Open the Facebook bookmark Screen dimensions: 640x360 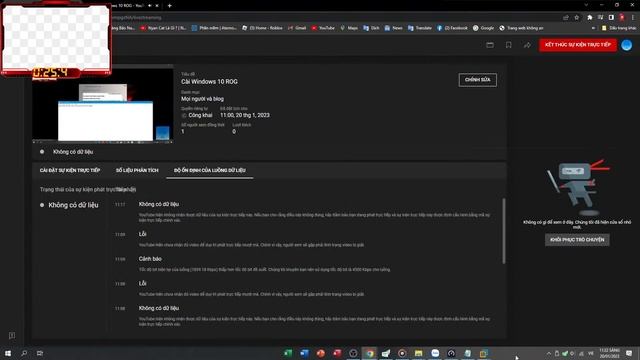coord(452,28)
